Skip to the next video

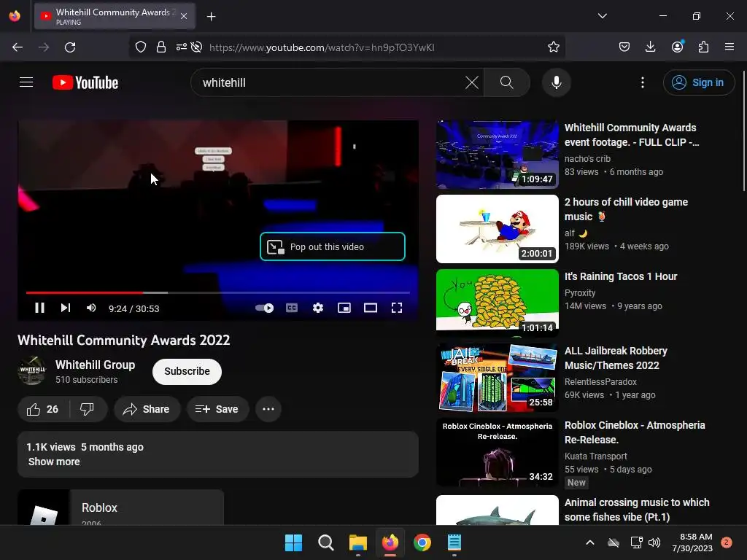[66, 308]
